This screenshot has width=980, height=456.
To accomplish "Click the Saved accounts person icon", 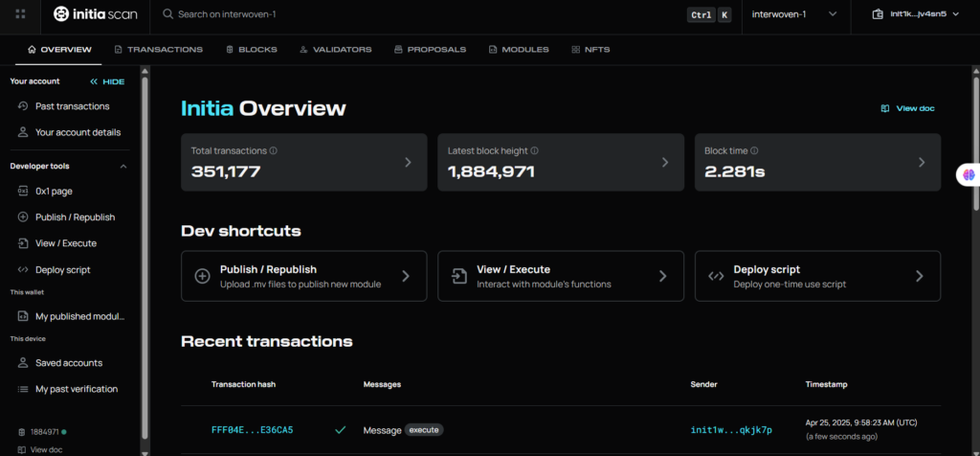I will [23, 363].
